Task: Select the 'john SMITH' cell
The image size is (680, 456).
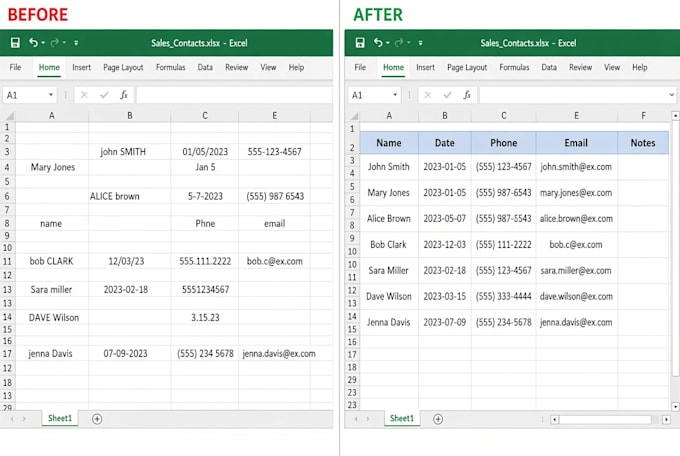Action: tap(130, 151)
